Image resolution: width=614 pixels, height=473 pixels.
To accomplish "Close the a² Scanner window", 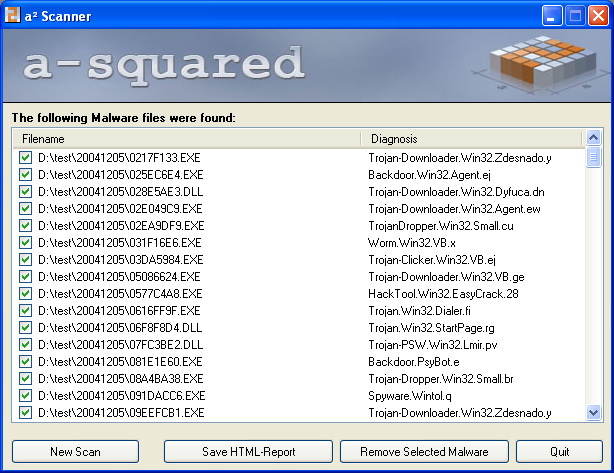I will (598, 16).
